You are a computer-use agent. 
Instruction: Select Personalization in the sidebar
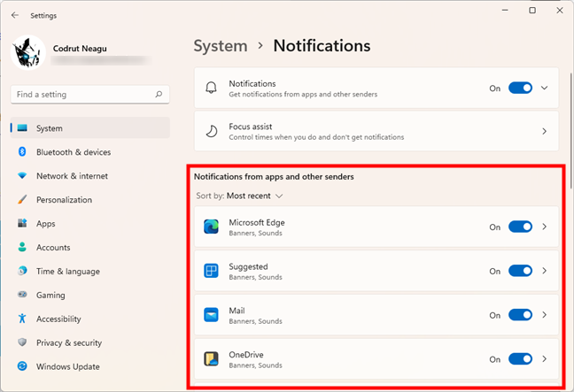pos(90,200)
